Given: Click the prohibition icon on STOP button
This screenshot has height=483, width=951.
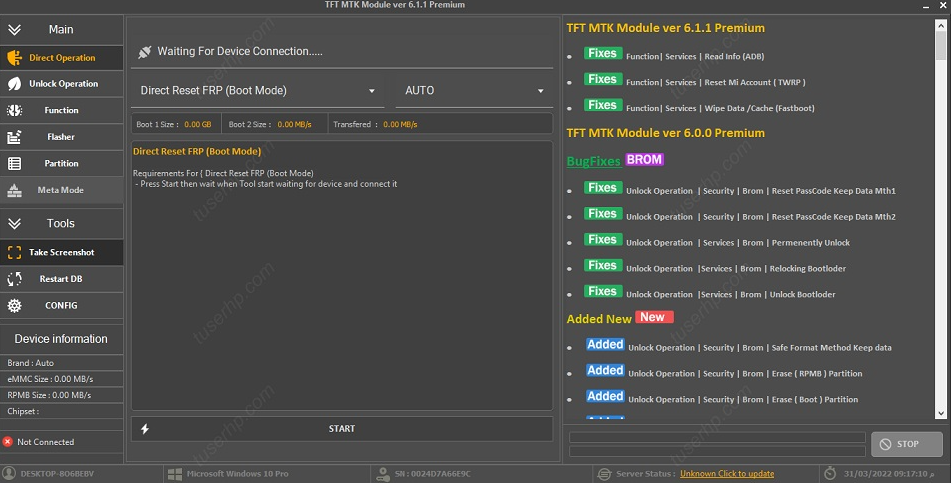Looking at the screenshot, I should point(885,444).
